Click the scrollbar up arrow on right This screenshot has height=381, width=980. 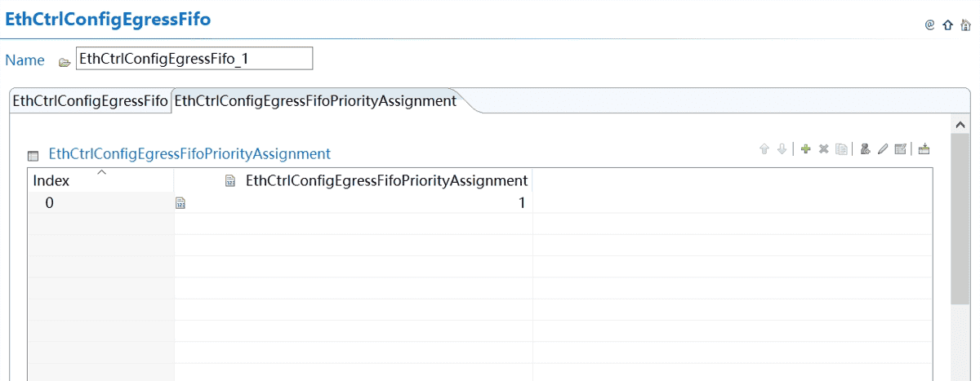coord(960,125)
